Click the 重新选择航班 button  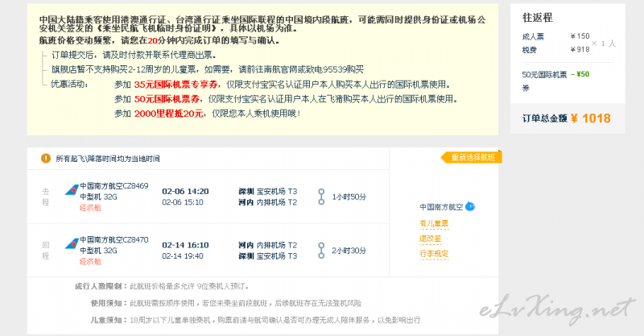click(471, 157)
